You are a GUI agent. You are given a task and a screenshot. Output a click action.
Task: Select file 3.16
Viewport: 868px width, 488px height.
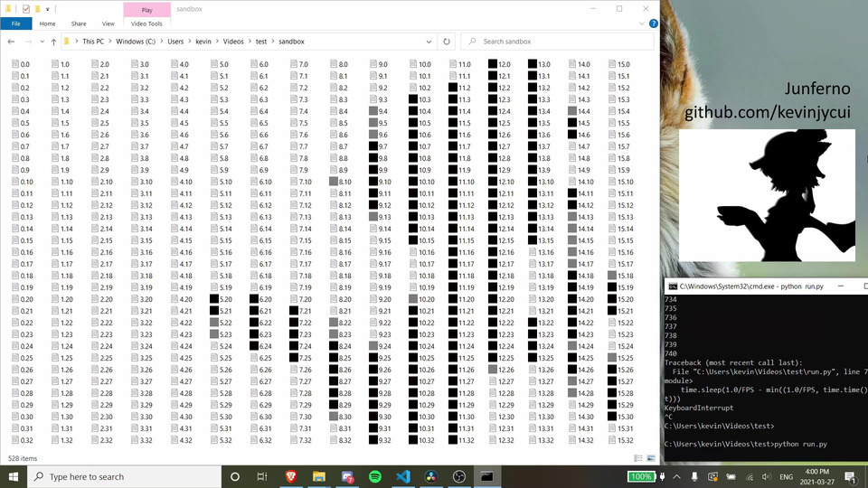coord(142,252)
